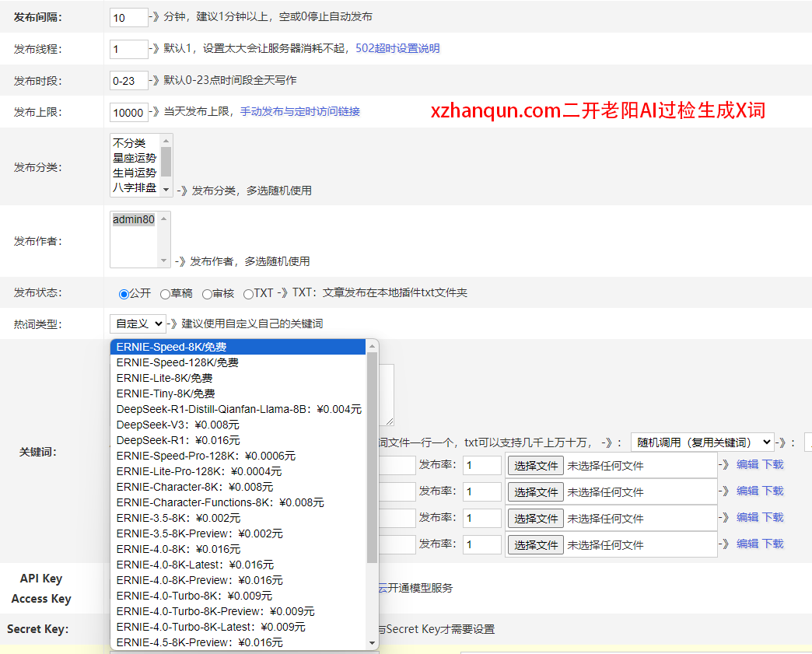Select ERNIE-4.0-8K-Latest option
Viewport: 812px width, 654px height.
238,565
